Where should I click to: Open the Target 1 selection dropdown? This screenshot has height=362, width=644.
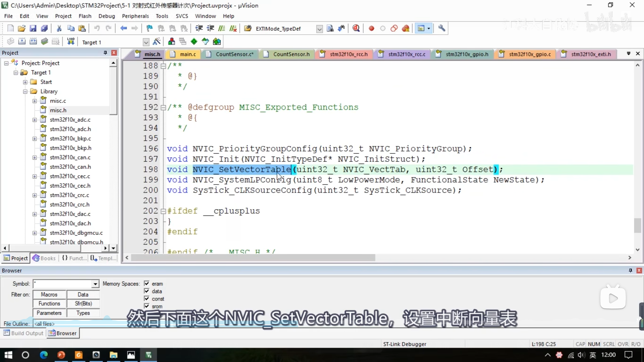(x=146, y=42)
